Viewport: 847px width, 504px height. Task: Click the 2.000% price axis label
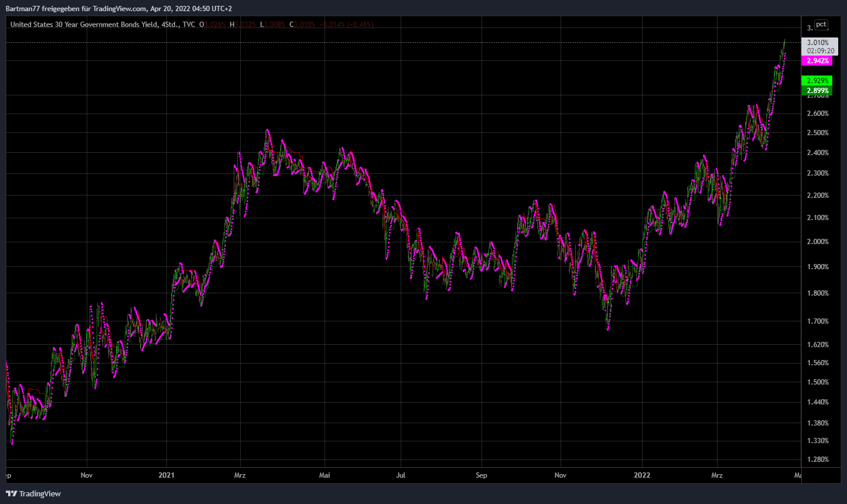pos(818,242)
